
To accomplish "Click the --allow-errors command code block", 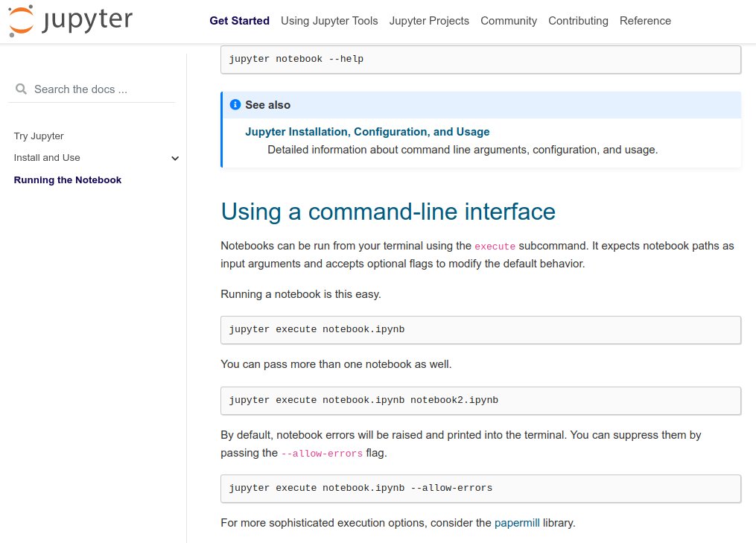I will click(480, 489).
